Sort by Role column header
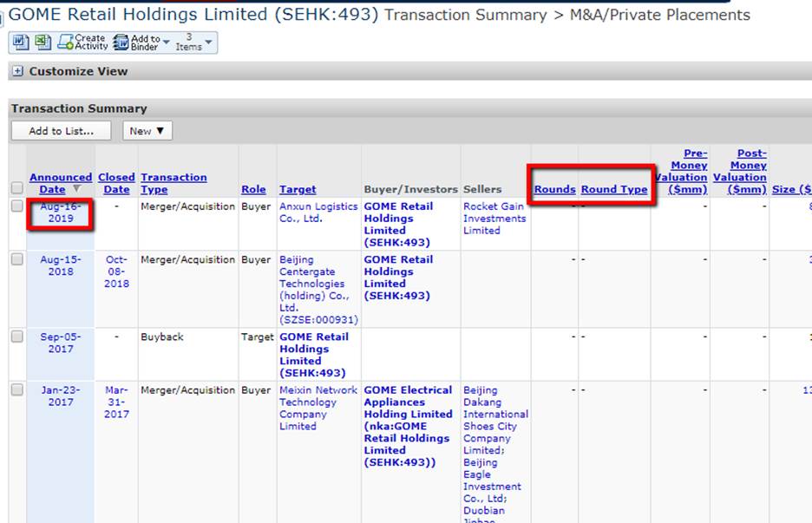 [253, 190]
